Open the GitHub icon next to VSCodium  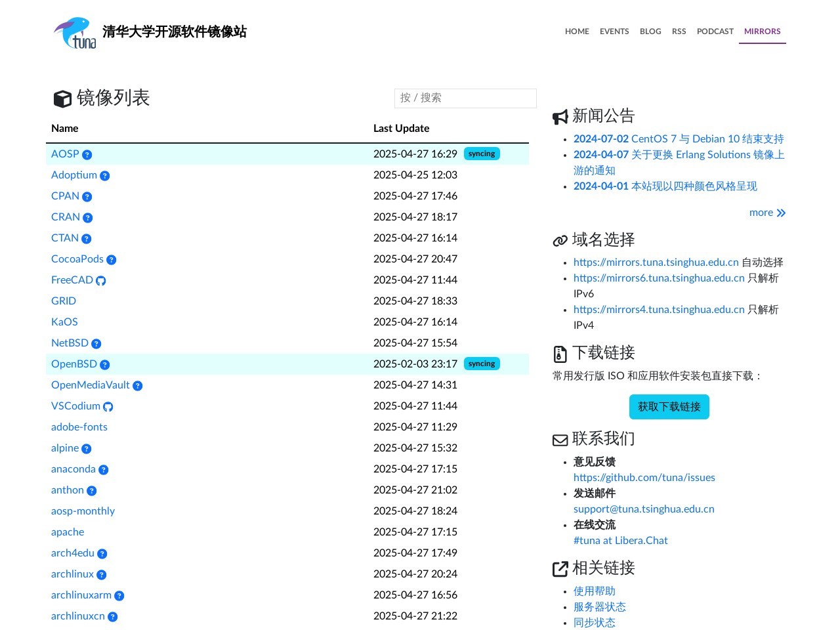click(x=108, y=406)
